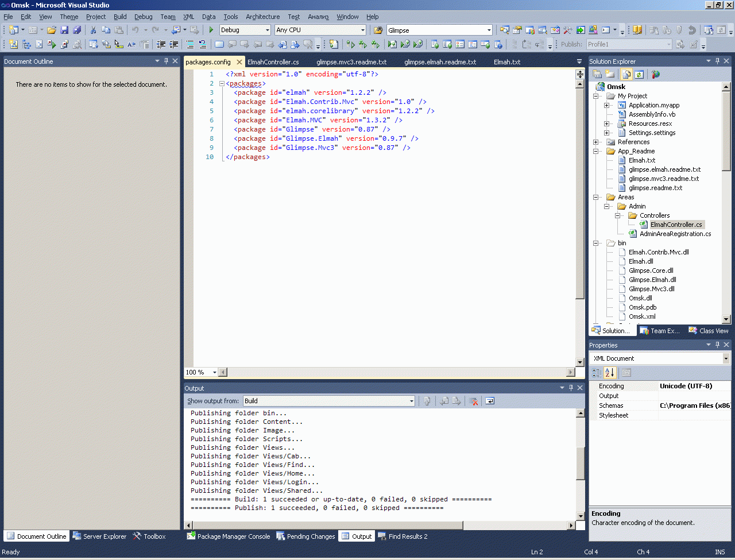Click the Save All toolbar icon
Image resolution: width=735 pixels, height=560 pixels.
[77, 30]
